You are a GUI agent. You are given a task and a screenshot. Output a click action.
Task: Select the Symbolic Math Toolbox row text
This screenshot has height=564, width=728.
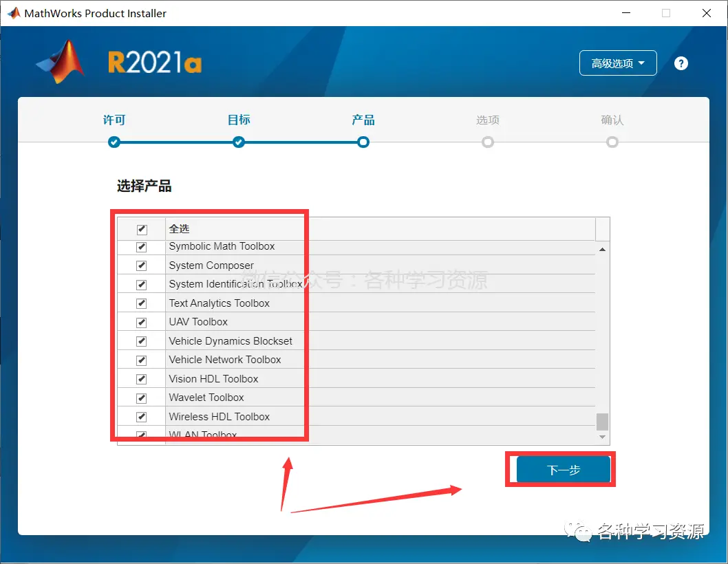click(222, 246)
